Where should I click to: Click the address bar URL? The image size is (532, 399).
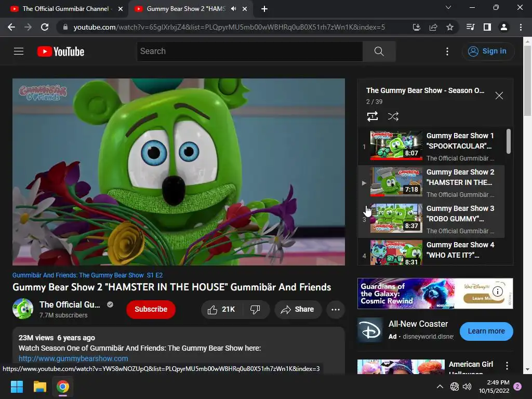pyautogui.click(x=229, y=27)
